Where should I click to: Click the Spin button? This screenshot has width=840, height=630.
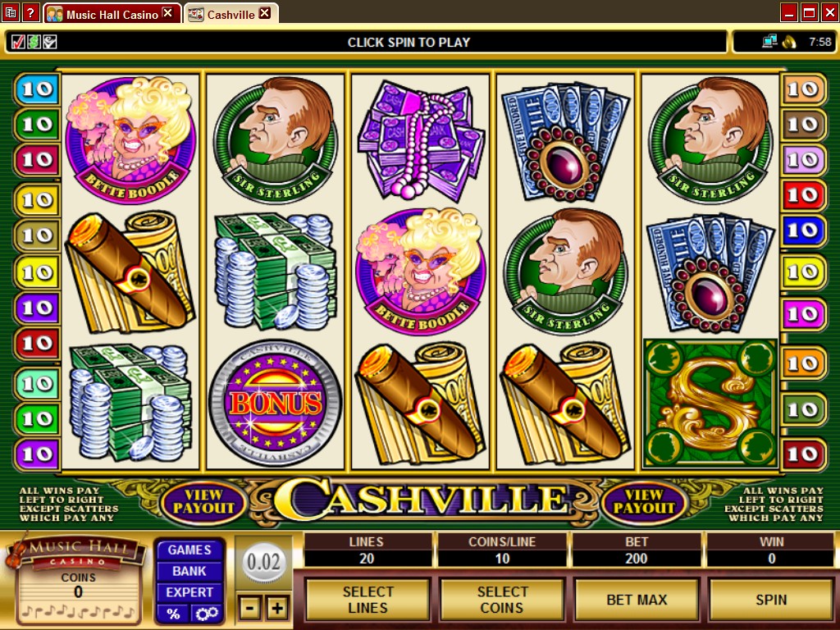click(x=771, y=600)
